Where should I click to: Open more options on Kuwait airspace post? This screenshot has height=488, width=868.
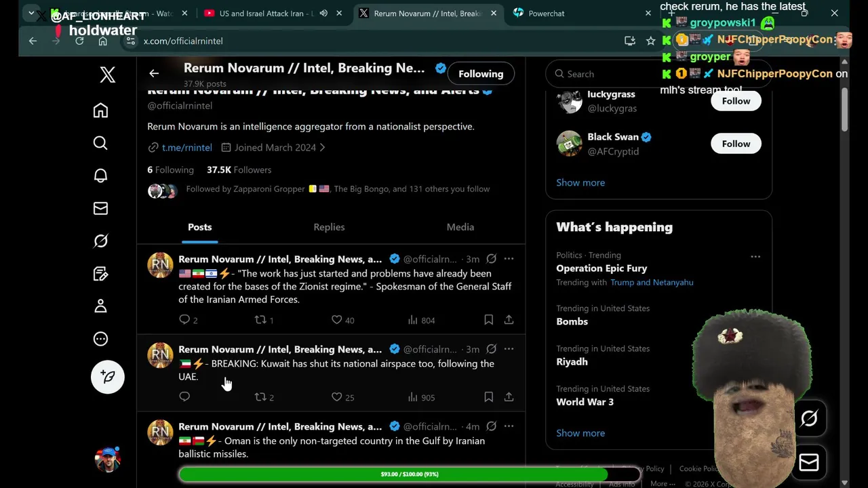[x=509, y=349]
